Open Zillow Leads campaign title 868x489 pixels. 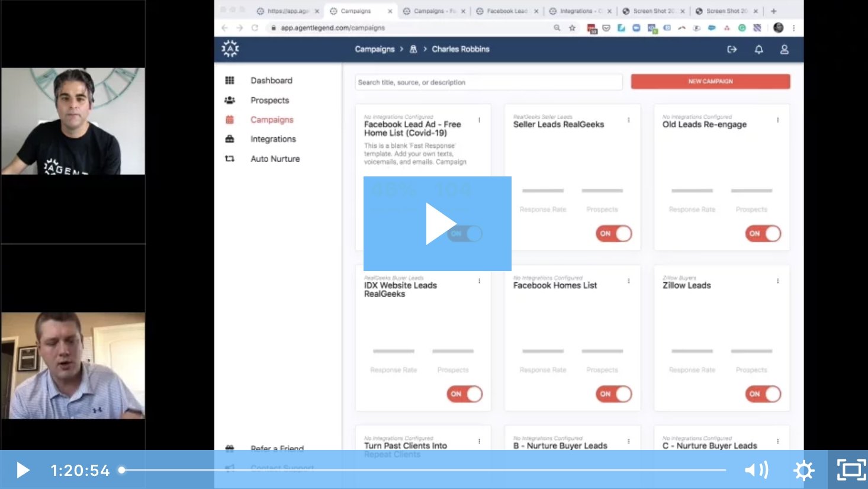point(687,285)
